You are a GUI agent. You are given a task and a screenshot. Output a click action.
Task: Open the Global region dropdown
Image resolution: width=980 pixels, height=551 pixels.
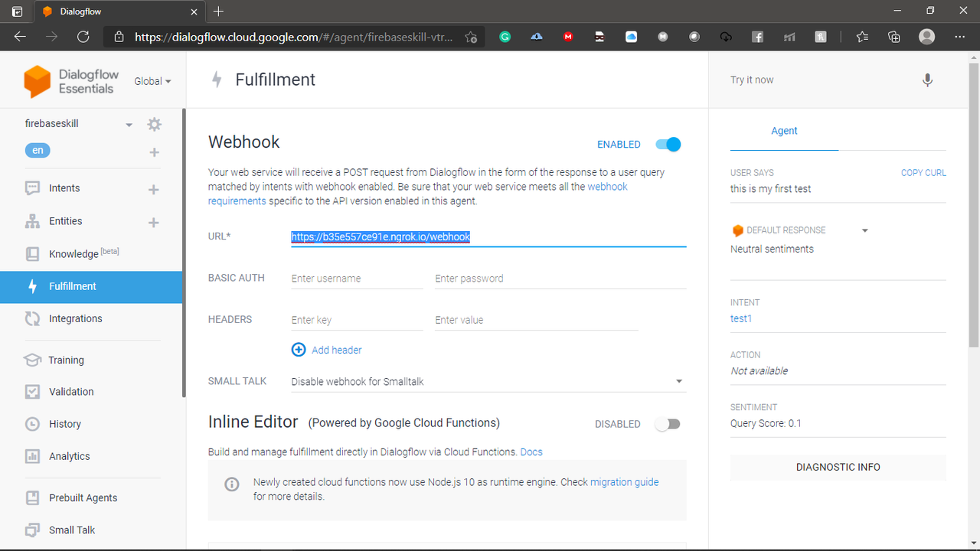(x=152, y=81)
